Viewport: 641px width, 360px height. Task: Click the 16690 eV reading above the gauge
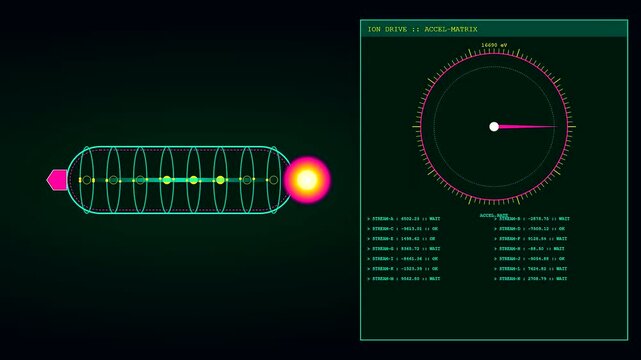coord(494,45)
